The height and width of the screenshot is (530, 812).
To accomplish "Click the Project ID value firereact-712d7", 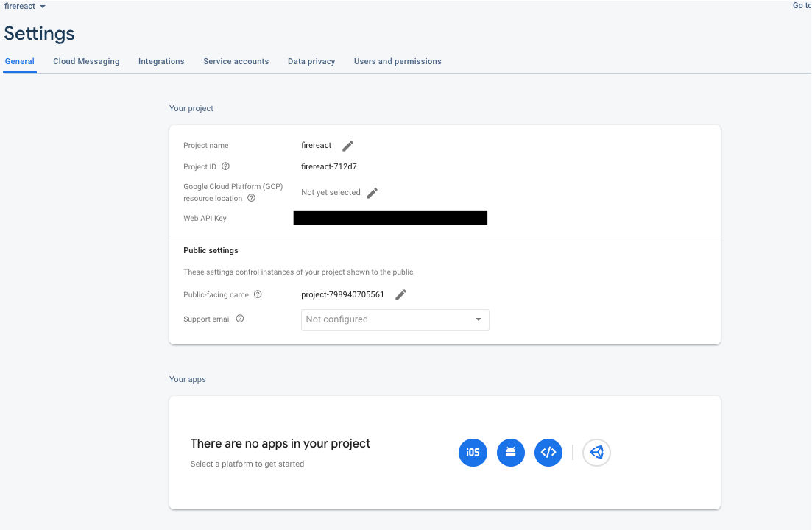I will pos(329,166).
